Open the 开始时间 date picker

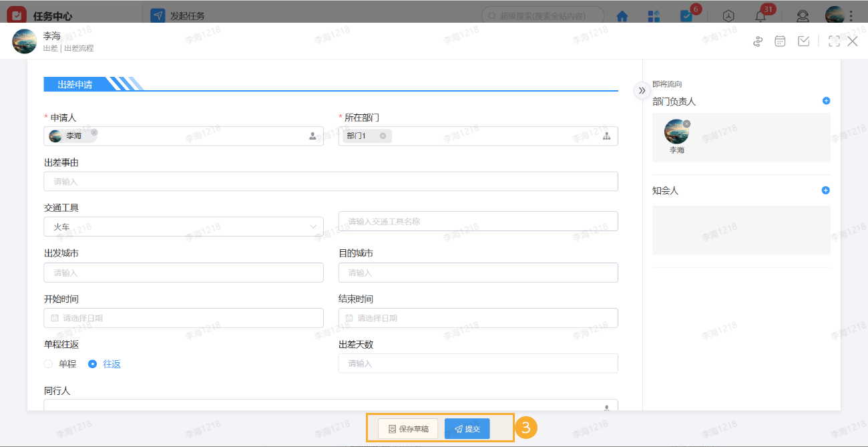184,317
